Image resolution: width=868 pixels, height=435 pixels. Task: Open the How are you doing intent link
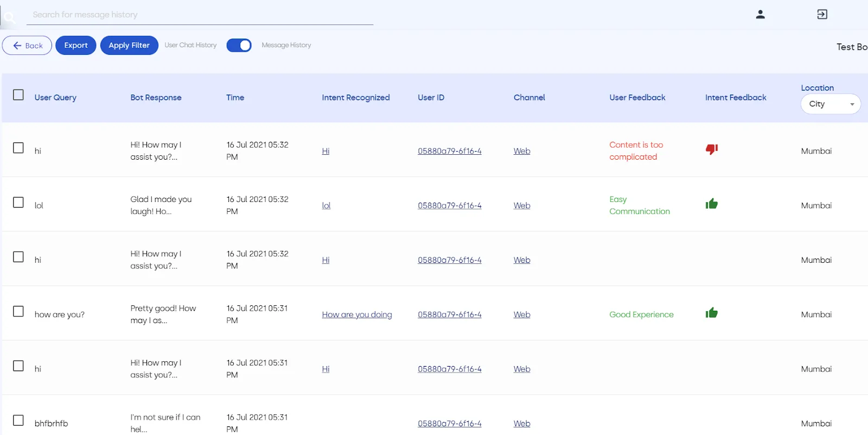coord(357,314)
